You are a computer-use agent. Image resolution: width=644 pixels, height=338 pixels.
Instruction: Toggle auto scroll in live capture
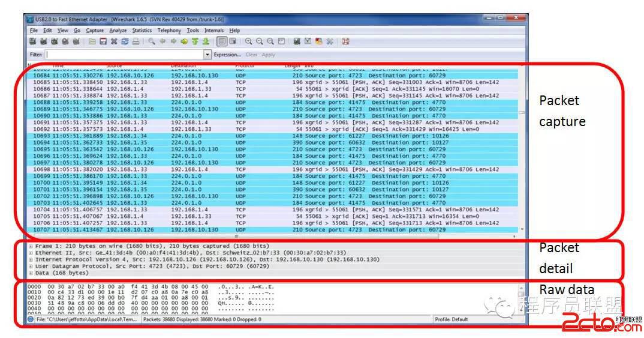pos(233,41)
